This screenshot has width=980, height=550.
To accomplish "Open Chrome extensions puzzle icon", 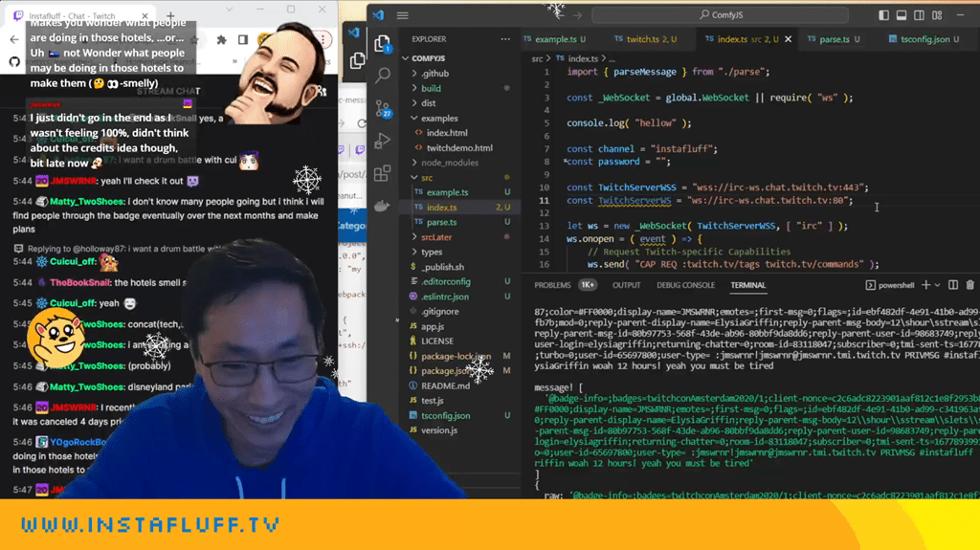I will click(x=221, y=40).
